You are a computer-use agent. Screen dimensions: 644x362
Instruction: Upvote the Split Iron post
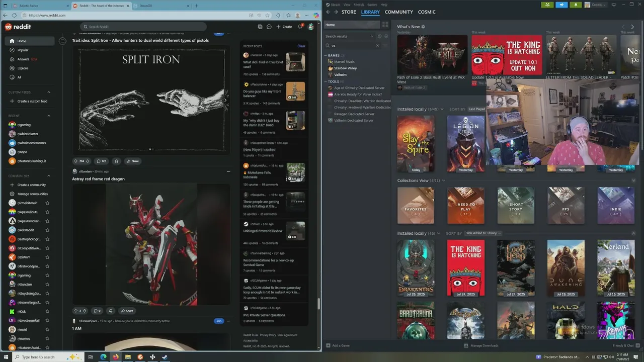[x=76, y=161]
